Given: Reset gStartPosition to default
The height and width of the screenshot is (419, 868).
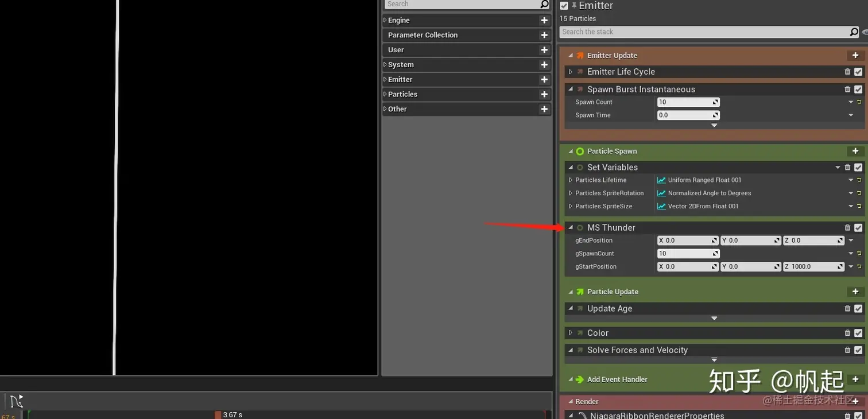Looking at the screenshot, I should coord(859,267).
